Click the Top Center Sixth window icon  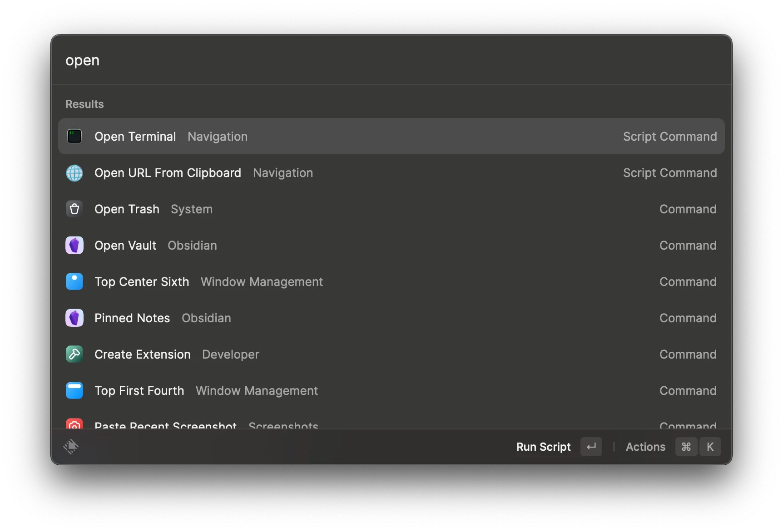coord(74,281)
